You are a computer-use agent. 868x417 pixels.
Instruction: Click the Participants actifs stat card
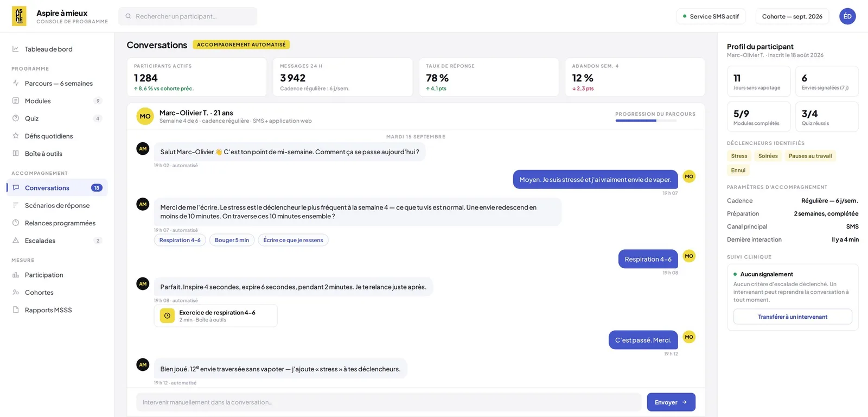coord(197,77)
